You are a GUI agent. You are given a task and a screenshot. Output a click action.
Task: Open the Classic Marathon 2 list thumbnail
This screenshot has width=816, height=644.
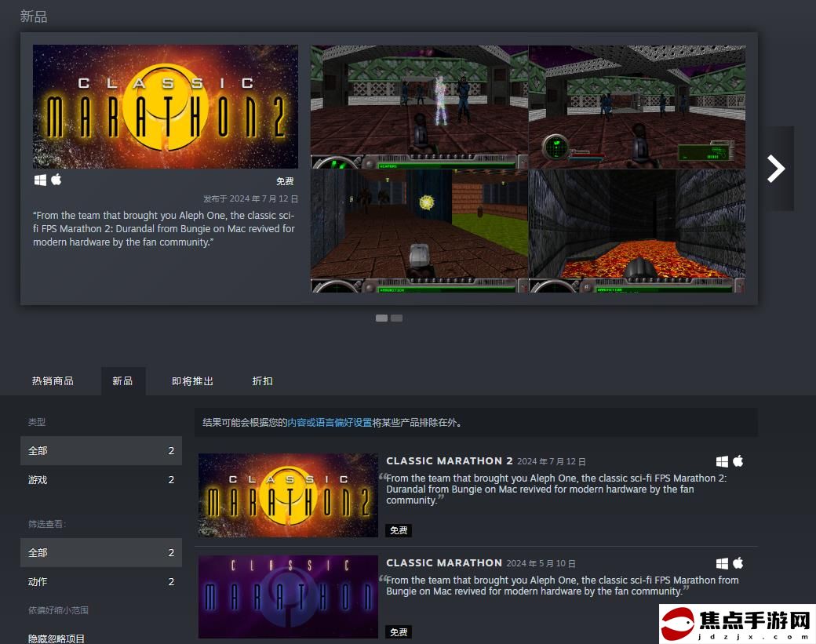288,495
